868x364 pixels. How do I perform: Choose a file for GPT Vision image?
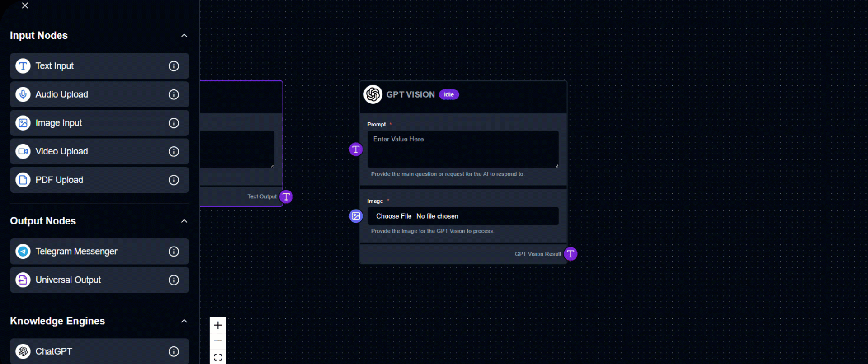394,216
